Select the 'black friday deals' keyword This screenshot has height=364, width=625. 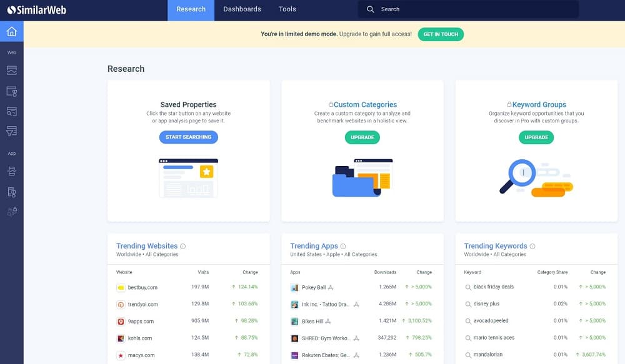click(x=494, y=287)
